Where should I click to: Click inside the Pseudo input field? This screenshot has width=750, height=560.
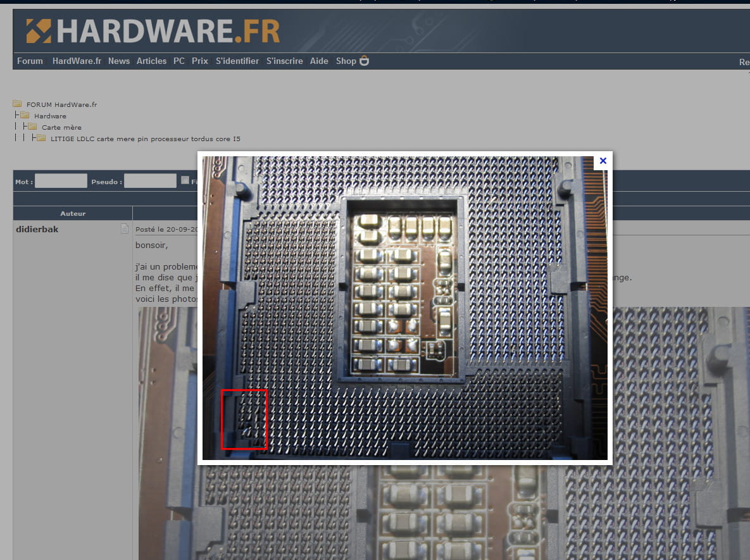150,181
